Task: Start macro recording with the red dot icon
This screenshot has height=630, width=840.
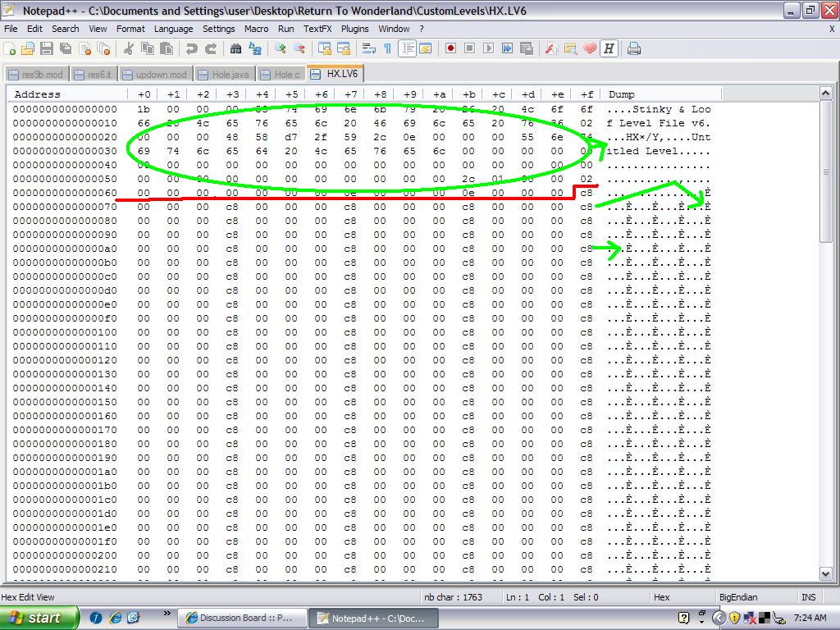Action: [x=450, y=48]
